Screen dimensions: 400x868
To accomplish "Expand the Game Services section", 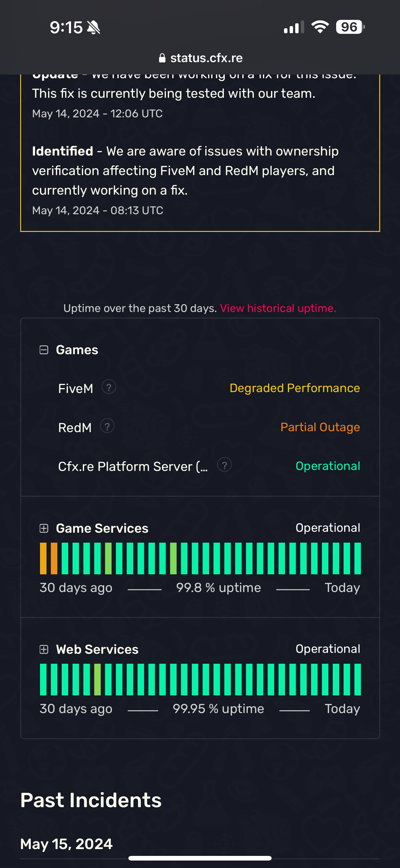I will click(x=44, y=528).
